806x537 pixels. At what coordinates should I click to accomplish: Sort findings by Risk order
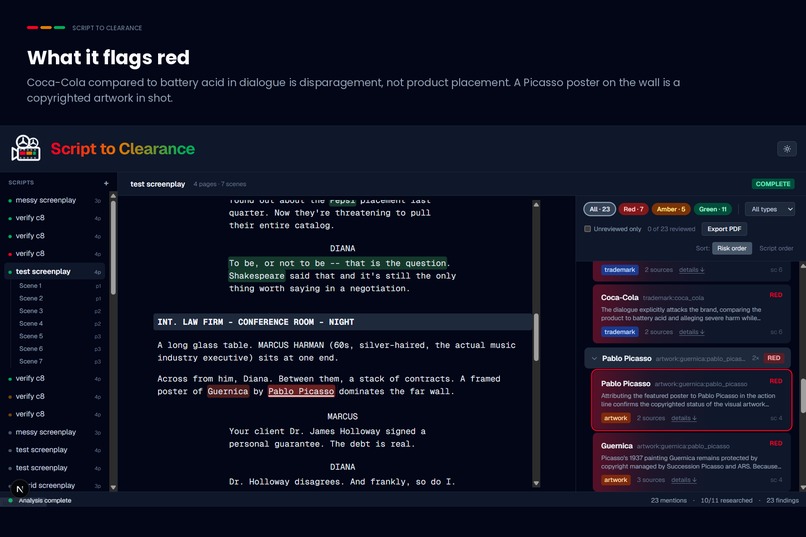pyautogui.click(x=731, y=248)
